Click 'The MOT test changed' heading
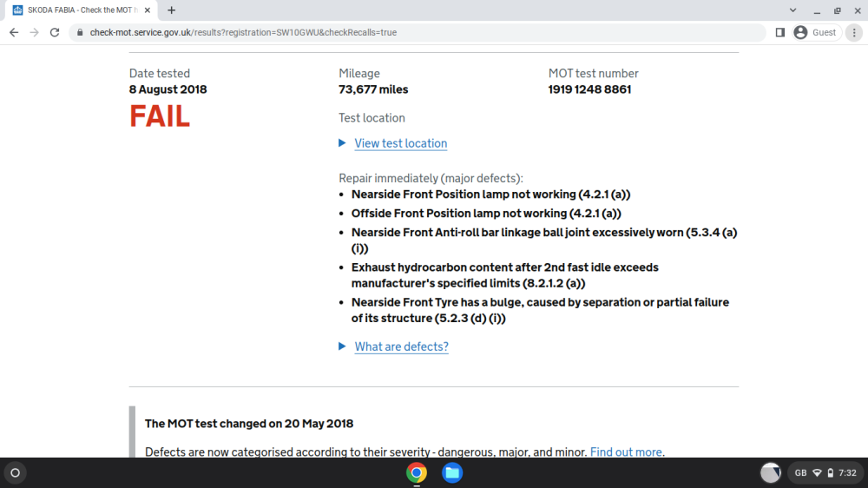The width and height of the screenshot is (868, 488). [249, 424]
